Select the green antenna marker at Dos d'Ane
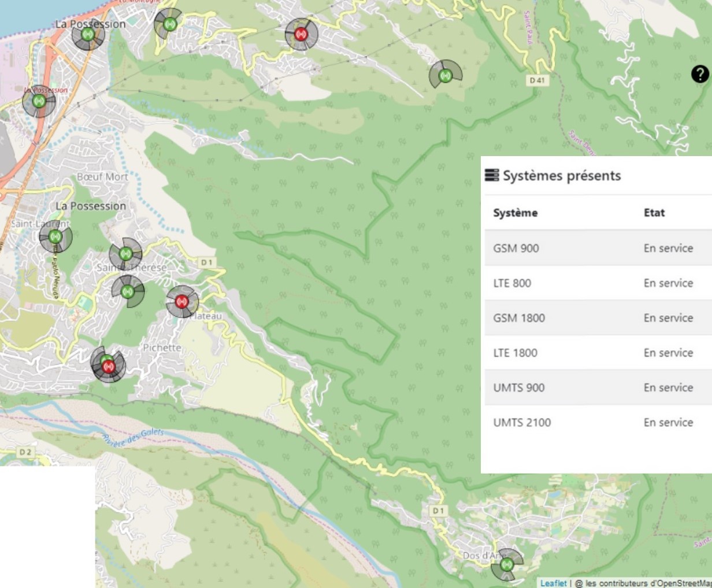The image size is (712, 588). coord(507,564)
